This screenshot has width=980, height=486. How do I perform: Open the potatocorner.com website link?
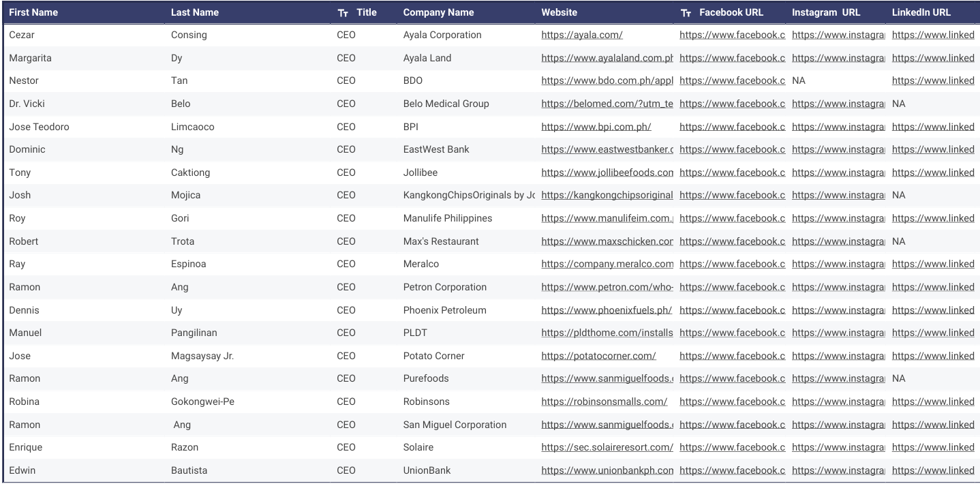tap(598, 356)
